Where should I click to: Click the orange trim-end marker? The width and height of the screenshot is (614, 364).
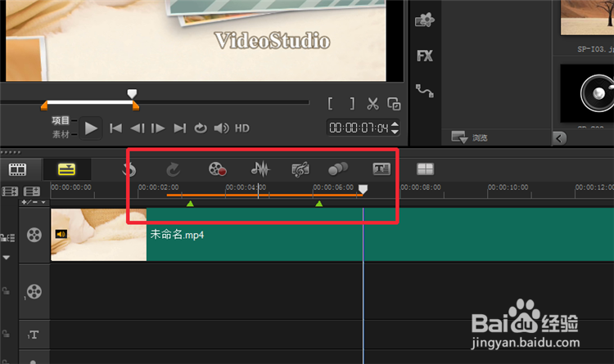135,106
